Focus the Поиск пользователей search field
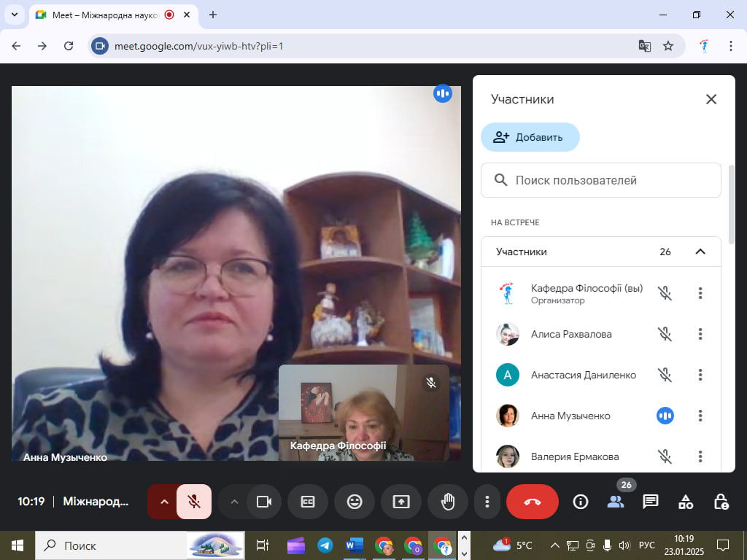Viewport: 747px width, 560px height. [601, 180]
